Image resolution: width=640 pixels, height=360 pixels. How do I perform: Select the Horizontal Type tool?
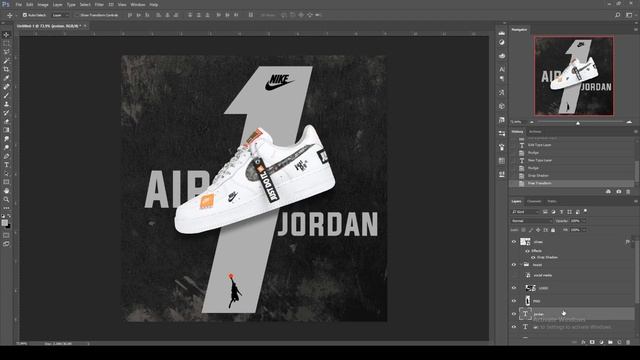point(6,165)
